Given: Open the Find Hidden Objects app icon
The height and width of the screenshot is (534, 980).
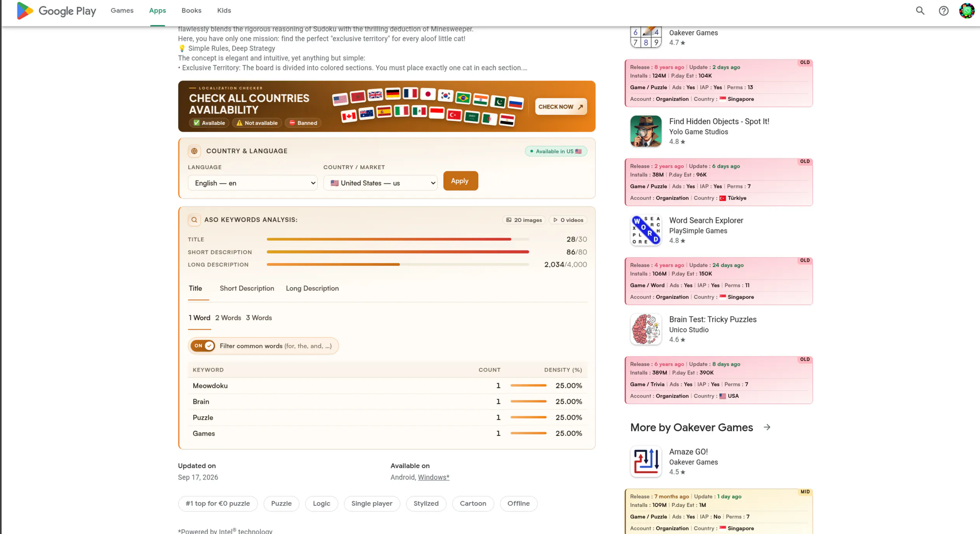Looking at the screenshot, I should (646, 131).
